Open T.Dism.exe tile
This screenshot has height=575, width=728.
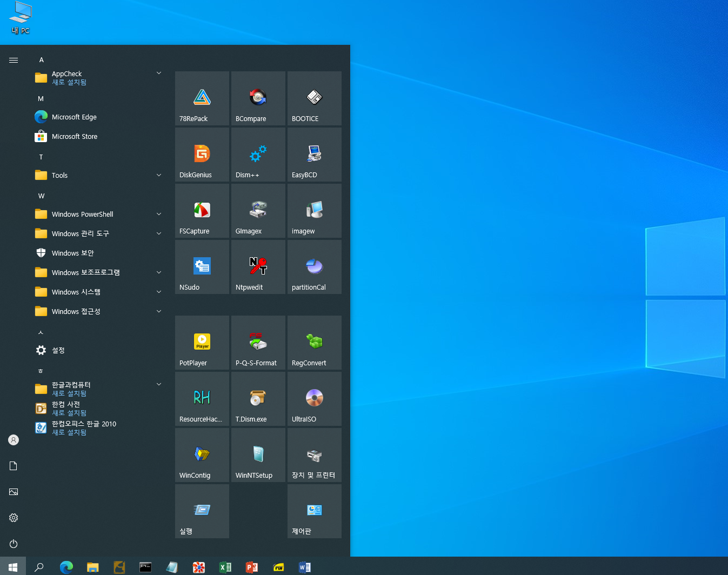[x=258, y=399]
